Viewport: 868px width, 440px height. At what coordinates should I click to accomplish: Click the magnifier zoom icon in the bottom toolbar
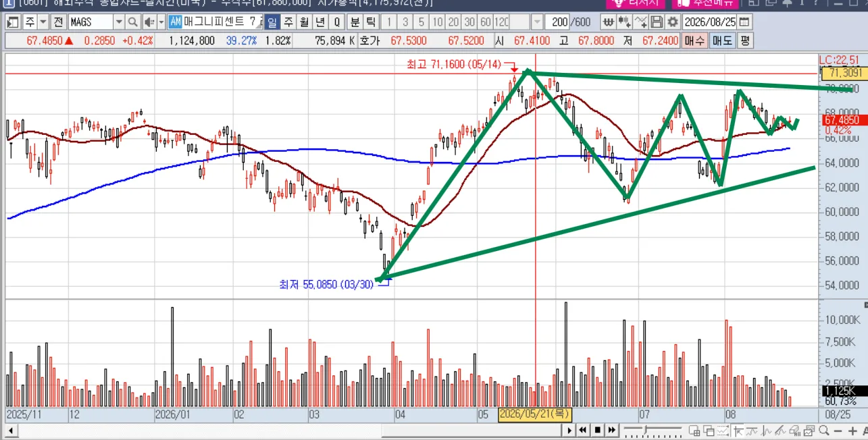click(x=824, y=431)
